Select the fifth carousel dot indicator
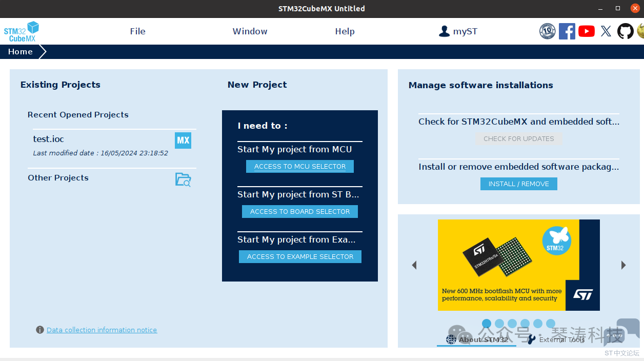The image size is (644, 361). (x=538, y=324)
